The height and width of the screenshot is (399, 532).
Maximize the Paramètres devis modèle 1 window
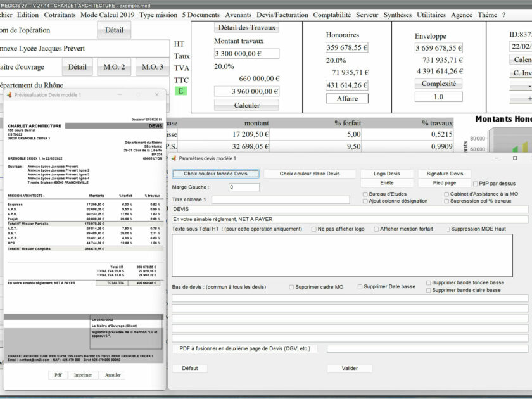pyautogui.click(x=514, y=158)
